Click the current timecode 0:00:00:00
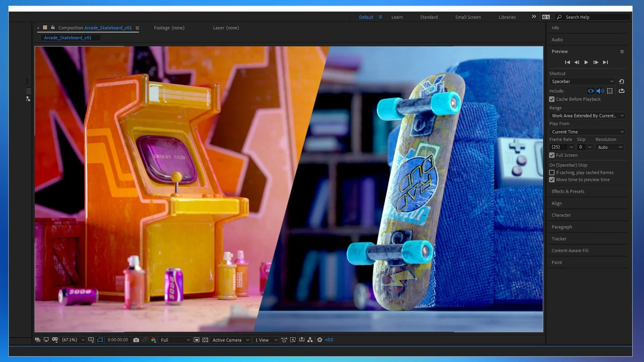The image size is (644, 362). [118, 340]
